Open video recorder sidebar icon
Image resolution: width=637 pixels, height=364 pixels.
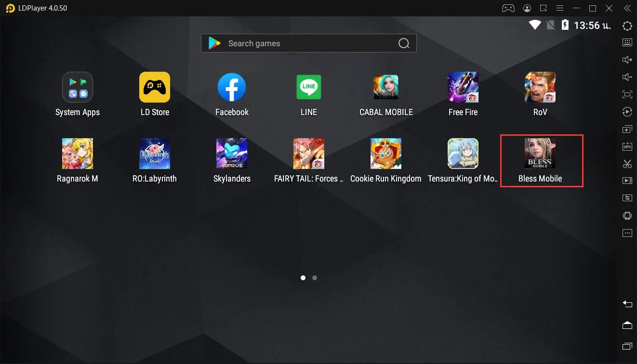[x=627, y=181]
